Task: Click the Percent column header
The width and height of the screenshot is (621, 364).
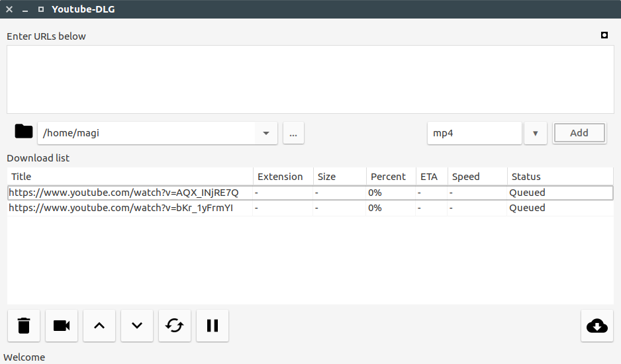Action: pyautogui.click(x=391, y=177)
